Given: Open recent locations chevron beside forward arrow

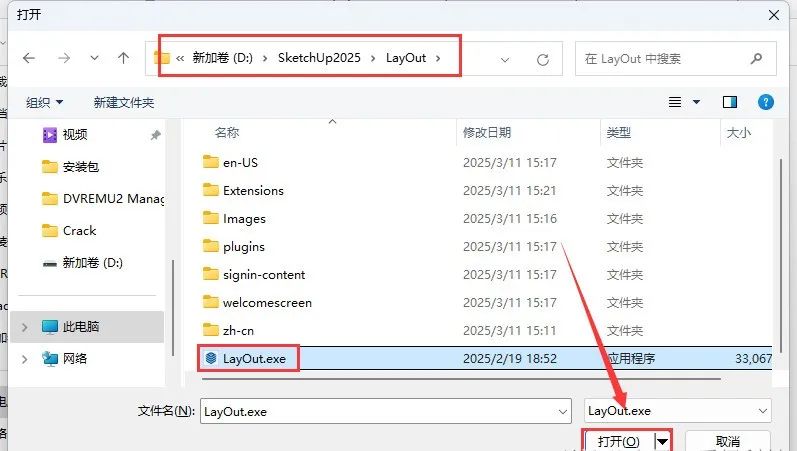Looking at the screenshot, I should tap(95, 58).
